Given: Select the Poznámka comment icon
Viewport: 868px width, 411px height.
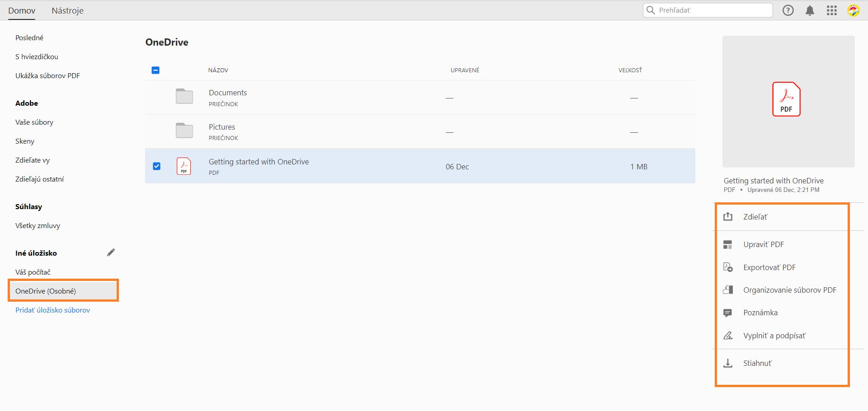Looking at the screenshot, I should pos(728,313).
